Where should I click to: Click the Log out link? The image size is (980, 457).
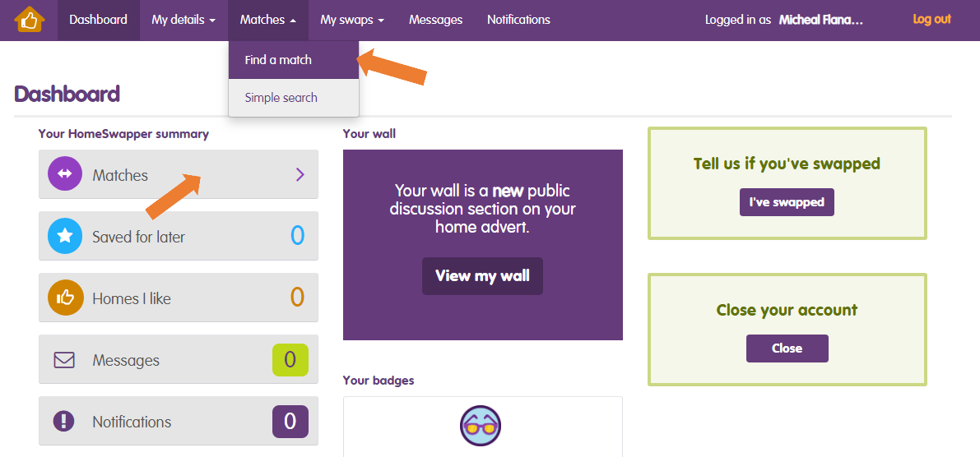point(931,20)
